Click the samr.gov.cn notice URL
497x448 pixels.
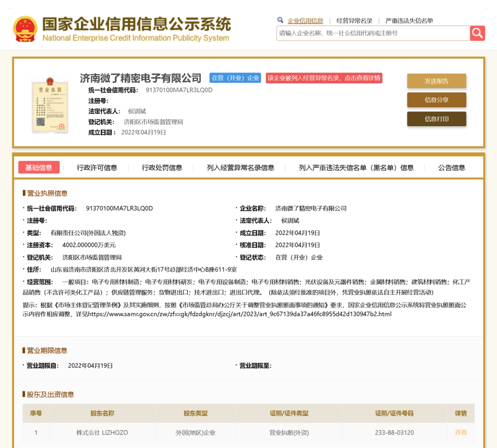click(240, 314)
